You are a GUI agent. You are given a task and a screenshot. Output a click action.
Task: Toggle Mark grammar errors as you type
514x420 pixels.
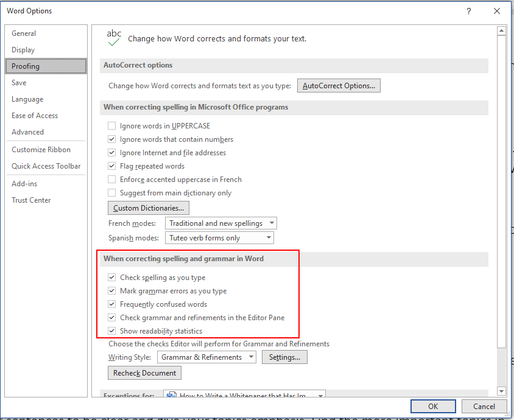[112, 291]
